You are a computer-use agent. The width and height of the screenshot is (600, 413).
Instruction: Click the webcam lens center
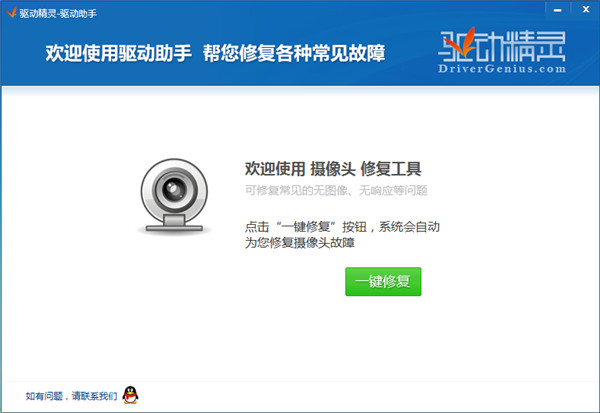pos(174,189)
